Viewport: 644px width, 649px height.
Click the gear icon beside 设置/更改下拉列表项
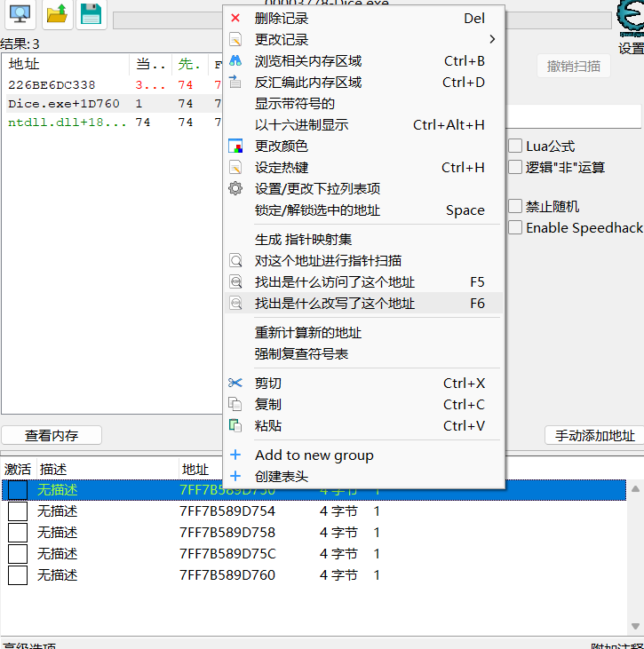tap(235, 188)
